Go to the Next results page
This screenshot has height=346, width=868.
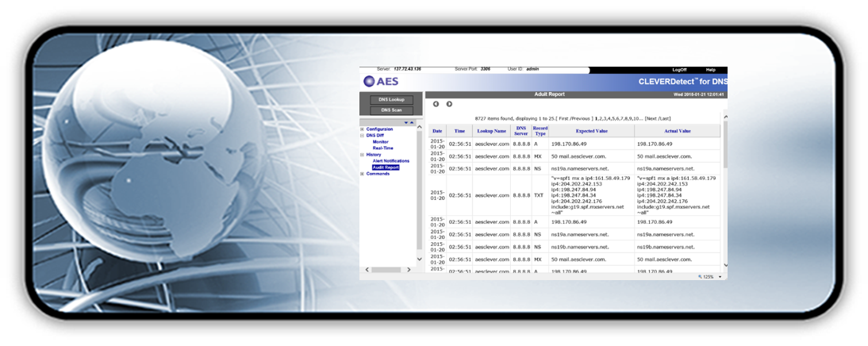tap(653, 118)
